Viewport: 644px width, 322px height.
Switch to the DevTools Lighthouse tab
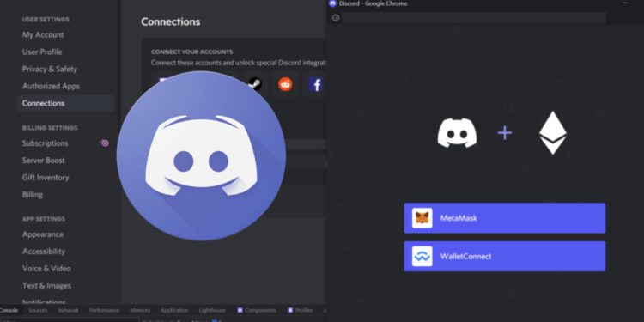[212, 311]
